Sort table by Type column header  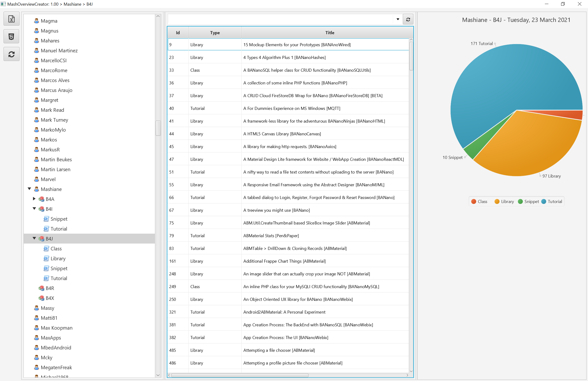click(x=215, y=33)
